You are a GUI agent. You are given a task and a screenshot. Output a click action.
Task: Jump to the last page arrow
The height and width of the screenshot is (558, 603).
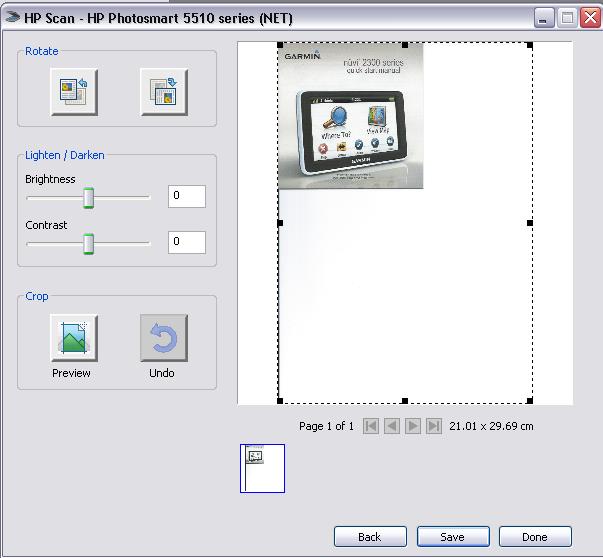(x=434, y=426)
